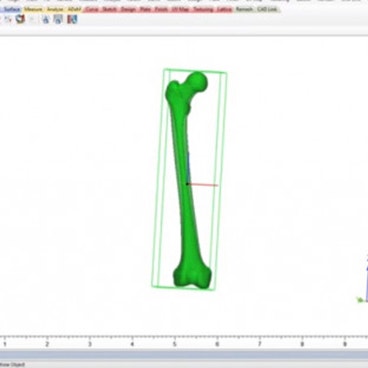Screen dimensions: 368x368
Task: Switch to the Analyze tab
Action: (55, 10)
